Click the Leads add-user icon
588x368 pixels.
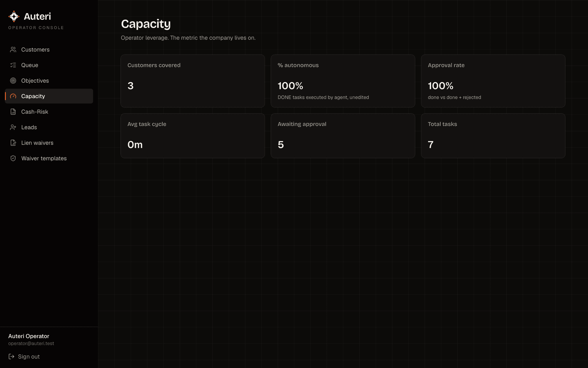pos(13,127)
